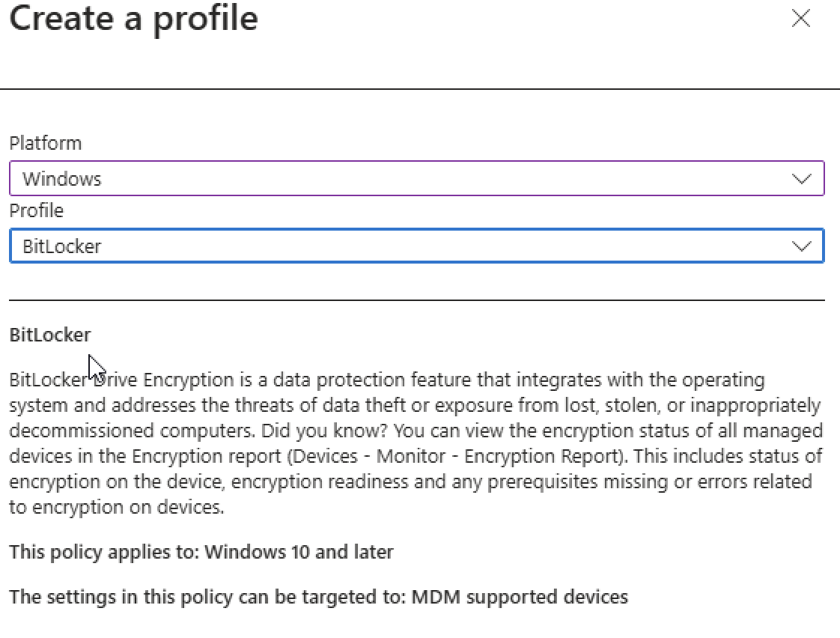
Task: Click the Create a profile title
Action: [133, 19]
